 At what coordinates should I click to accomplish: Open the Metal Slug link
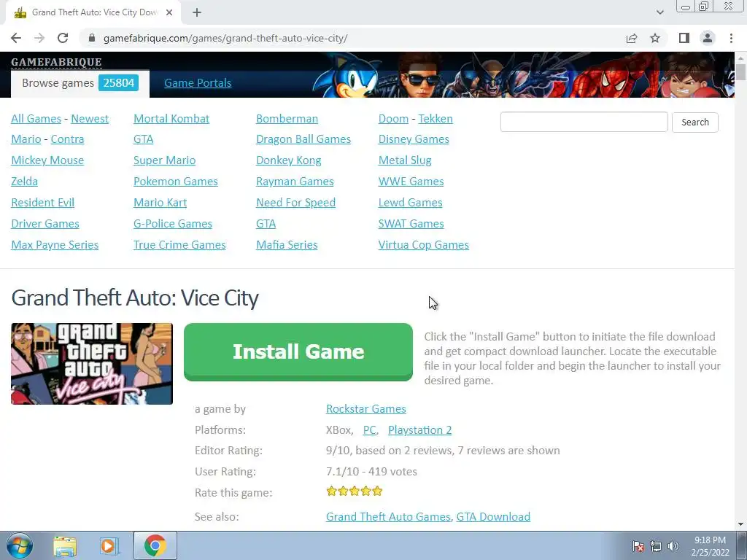pyautogui.click(x=405, y=160)
